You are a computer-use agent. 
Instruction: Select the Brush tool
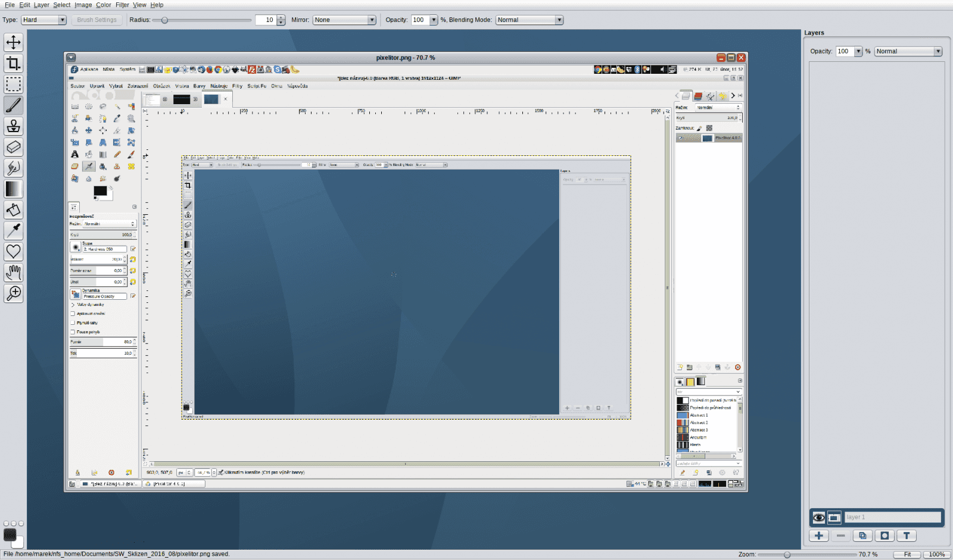click(x=13, y=105)
